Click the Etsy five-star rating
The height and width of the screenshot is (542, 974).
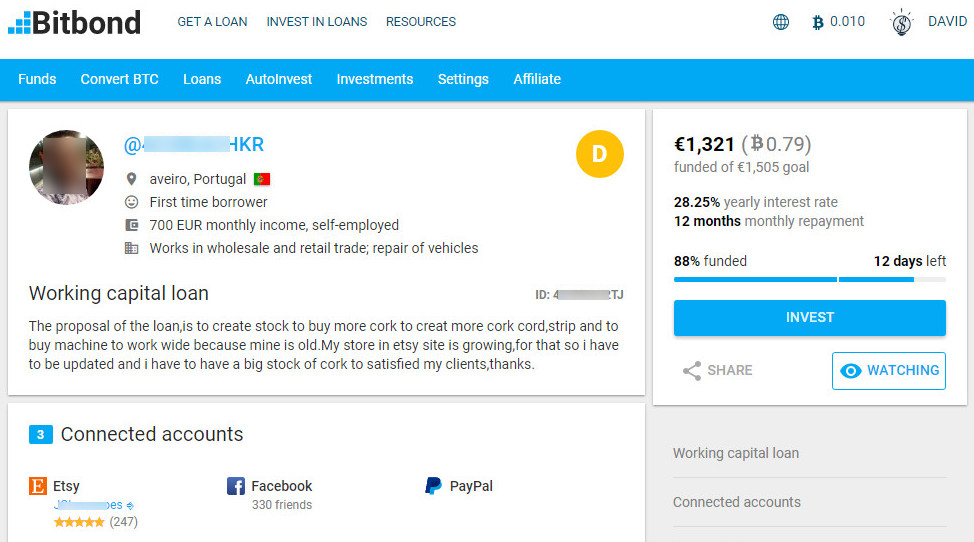click(x=79, y=522)
